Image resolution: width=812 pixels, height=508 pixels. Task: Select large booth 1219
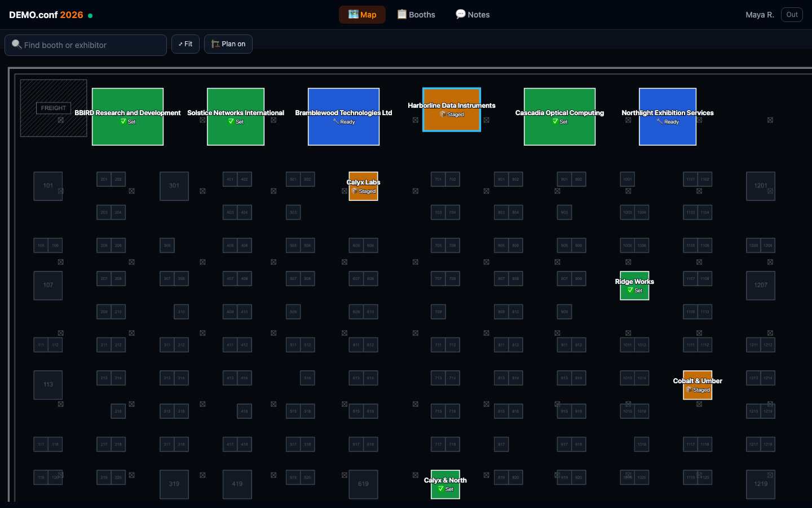pos(761,484)
